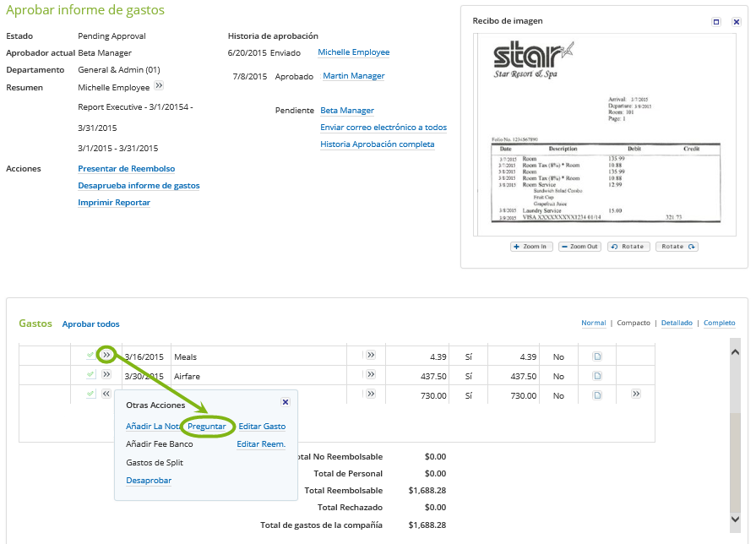Click the Meals description cell
Screen dimensions: 756x544
point(259,356)
